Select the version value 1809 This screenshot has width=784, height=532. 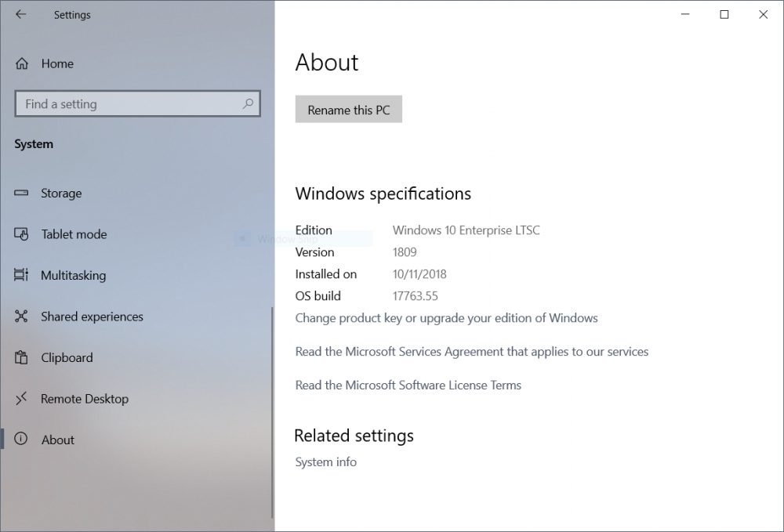[405, 252]
